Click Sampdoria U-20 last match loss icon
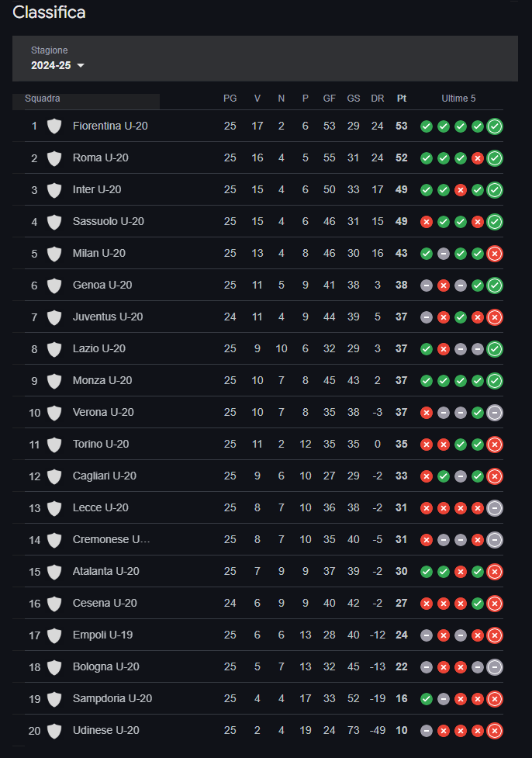 coord(495,699)
